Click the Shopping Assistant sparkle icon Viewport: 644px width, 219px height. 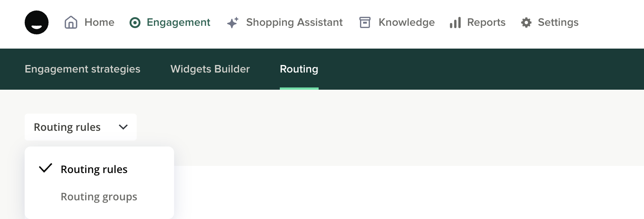[x=233, y=22]
